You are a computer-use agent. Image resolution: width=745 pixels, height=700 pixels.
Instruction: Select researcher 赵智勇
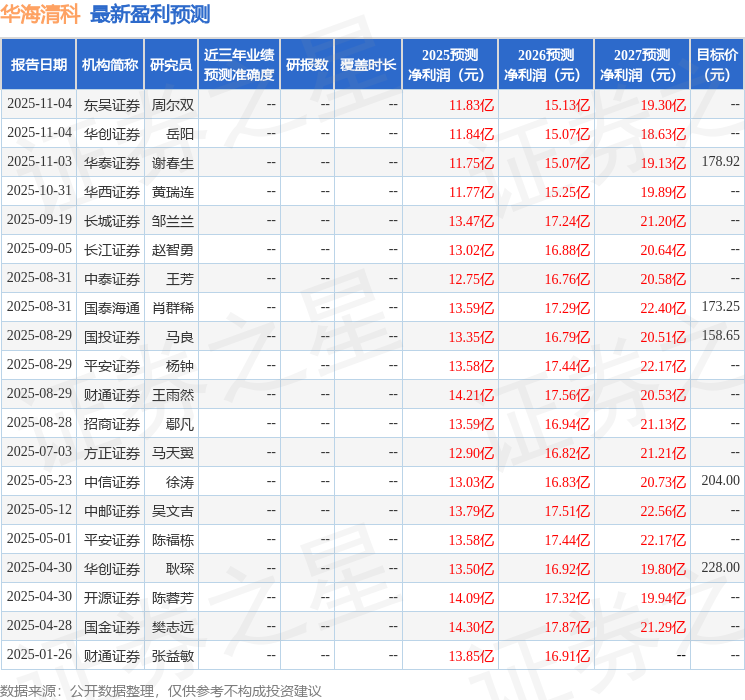pos(173,250)
